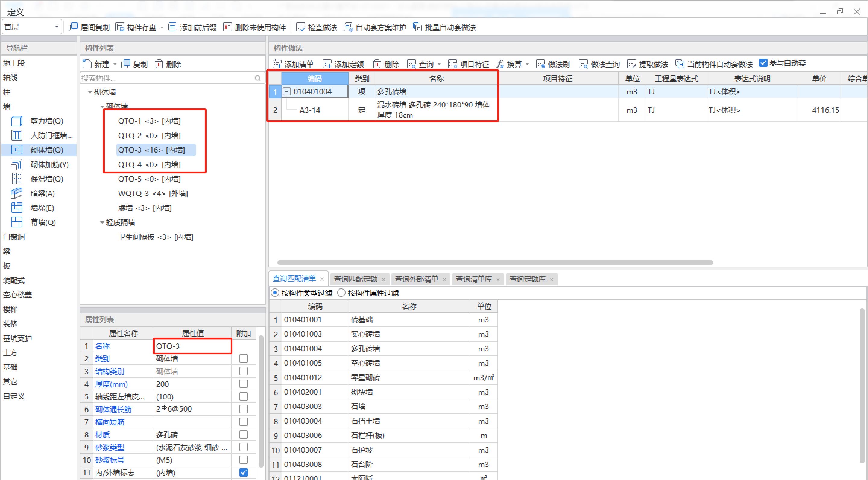Collapse top-level 砌体墙 tree node
This screenshot has height=480, width=868.
[x=90, y=92]
